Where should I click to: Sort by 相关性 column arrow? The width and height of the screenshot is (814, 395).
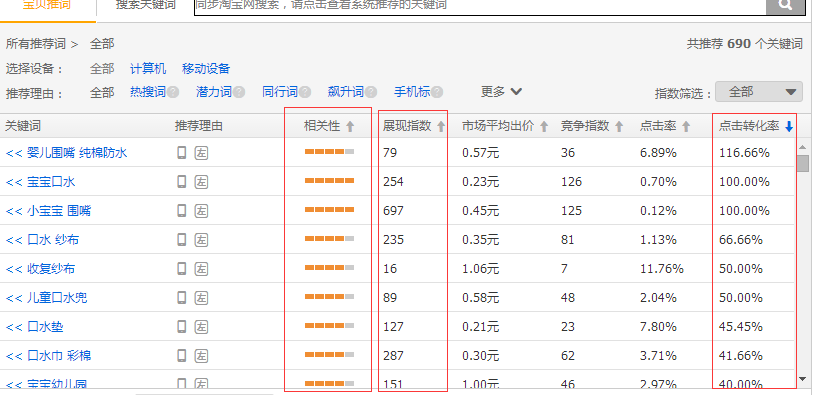350,126
